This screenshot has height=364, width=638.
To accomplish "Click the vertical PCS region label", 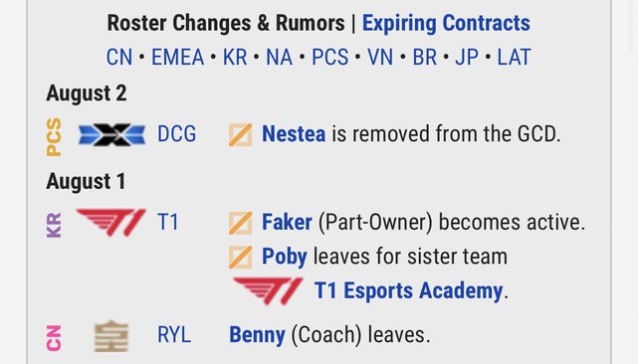I will tap(54, 137).
